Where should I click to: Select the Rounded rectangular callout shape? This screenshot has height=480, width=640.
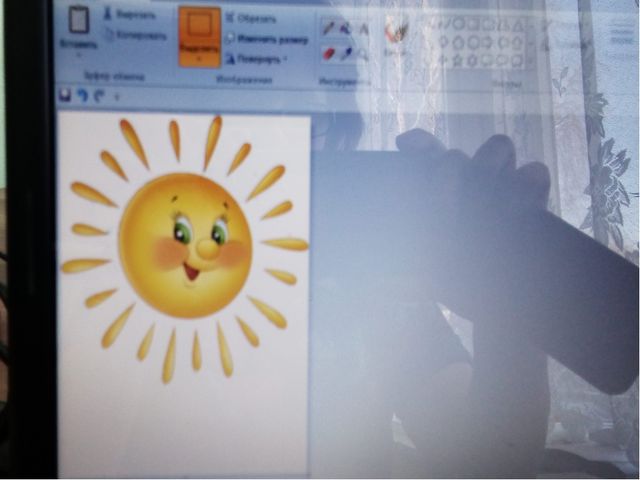pos(487,60)
